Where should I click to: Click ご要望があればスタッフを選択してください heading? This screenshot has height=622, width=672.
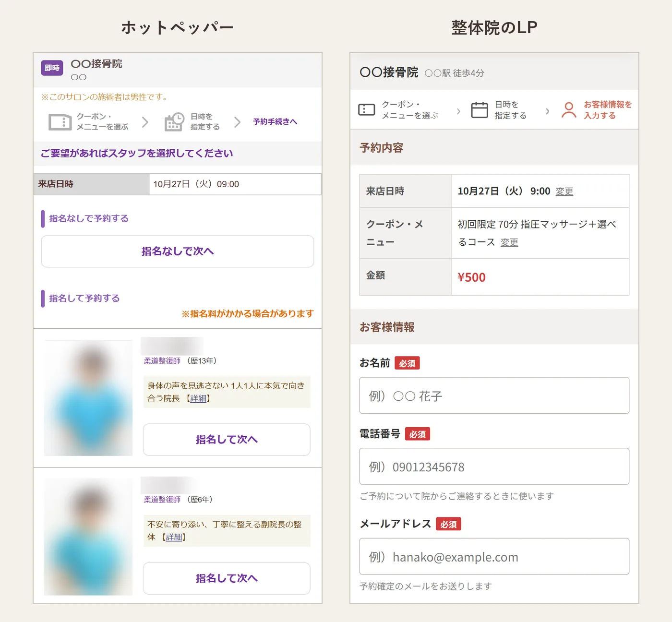point(137,153)
